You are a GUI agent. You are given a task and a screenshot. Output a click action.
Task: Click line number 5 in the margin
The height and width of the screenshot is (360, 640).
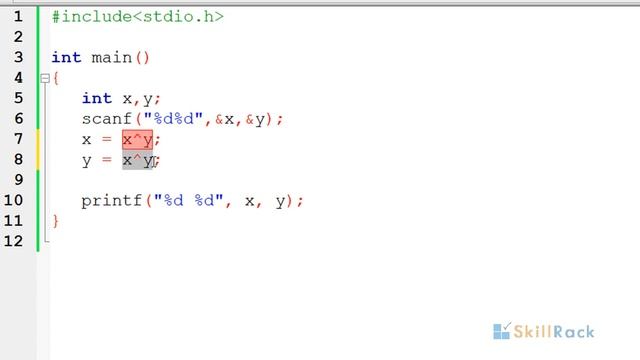click(x=18, y=98)
